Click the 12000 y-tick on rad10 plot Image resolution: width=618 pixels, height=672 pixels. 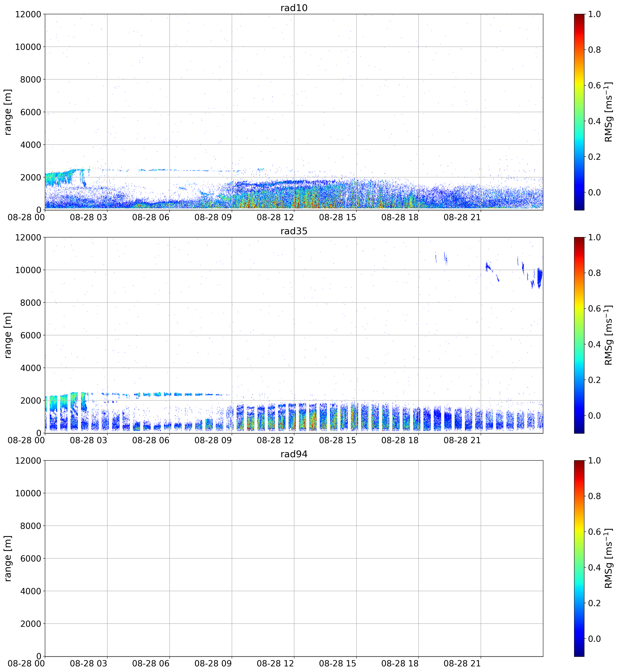coord(28,14)
